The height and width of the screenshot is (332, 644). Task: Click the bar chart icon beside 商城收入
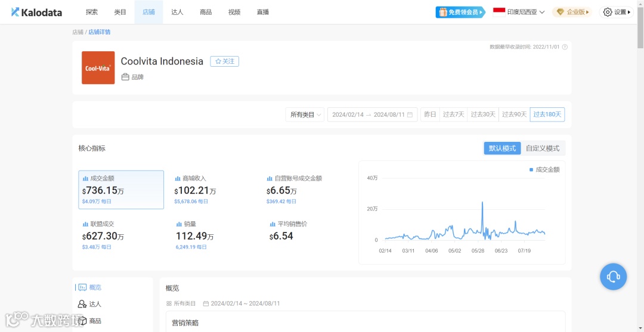click(178, 178)
